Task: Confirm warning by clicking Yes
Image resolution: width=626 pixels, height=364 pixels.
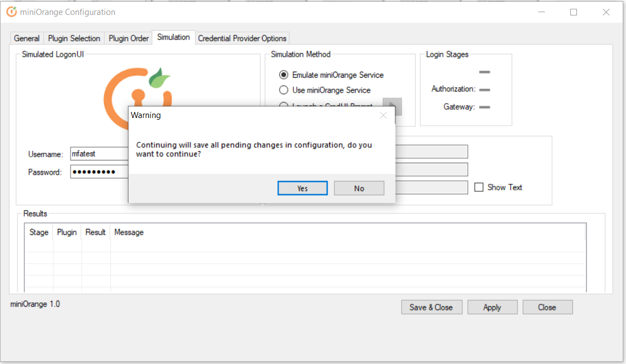Action: pyautogui.click(x=302, y=188)
